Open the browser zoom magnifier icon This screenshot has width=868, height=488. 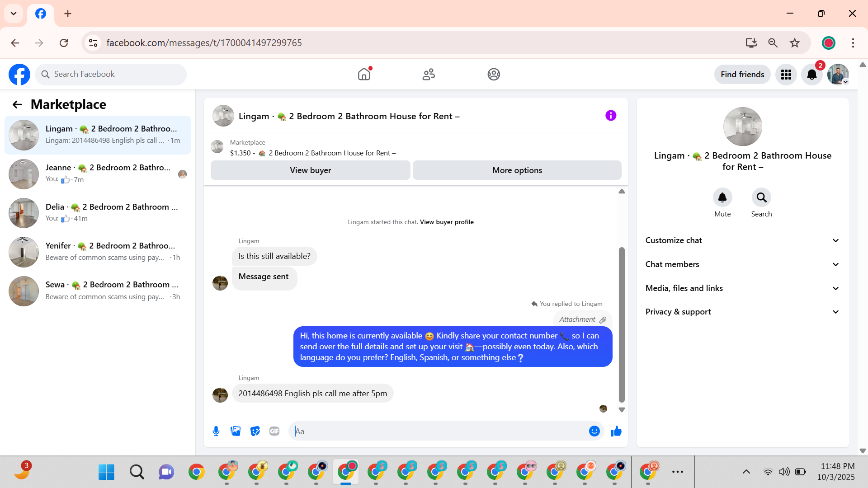pyautogui.click(x=773, y=43)
